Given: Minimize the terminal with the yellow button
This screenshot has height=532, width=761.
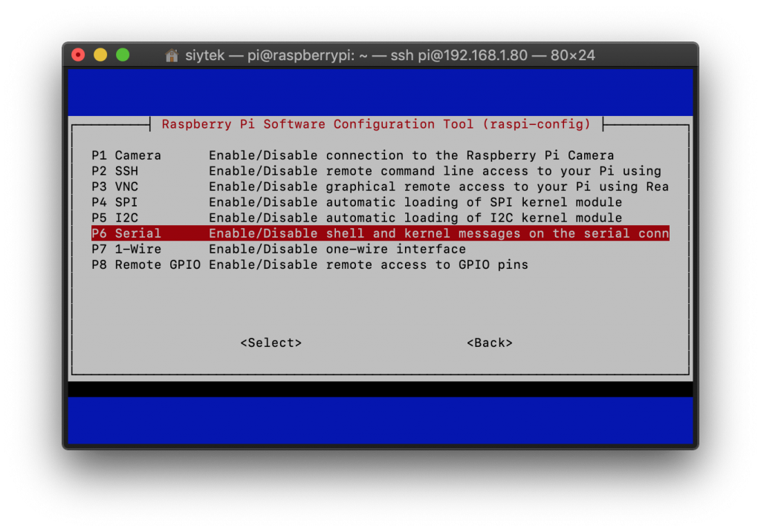Looking at the screenshot, I should 100,55.
